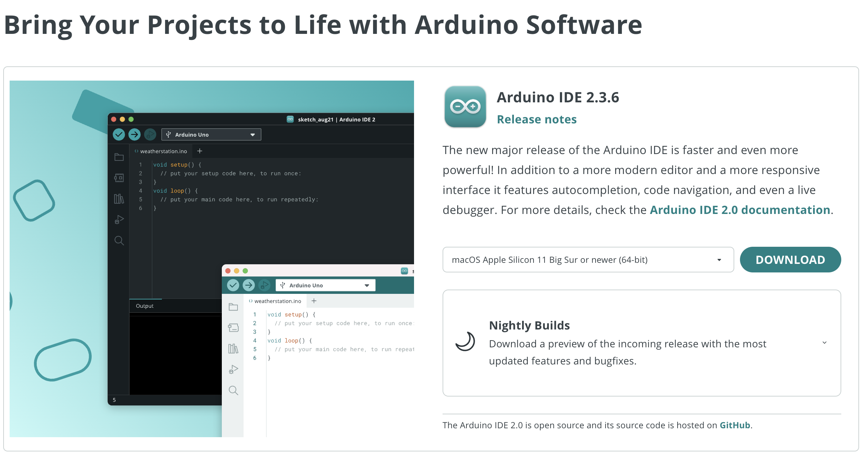This screenshot has width=868, height=460.
Task: Click Upload arrow icon in dark IDE
Action: tap(134, 134)
